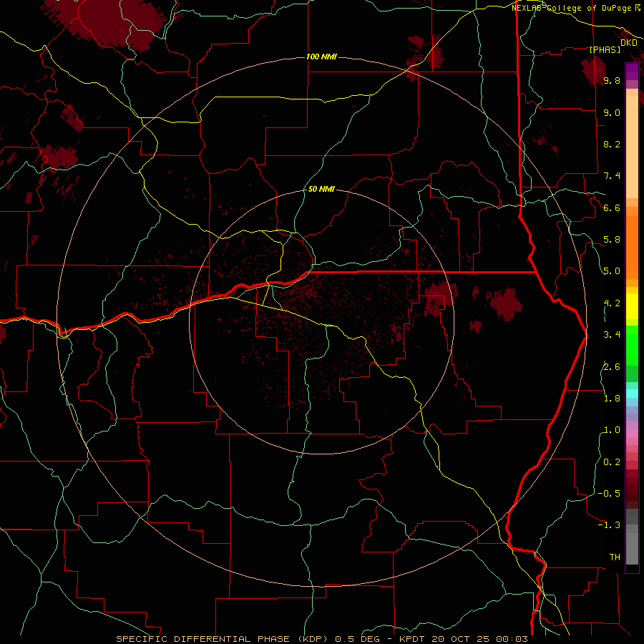Click the 1.8 value on color scale
The image size is (644, 644).
[612, 399]
